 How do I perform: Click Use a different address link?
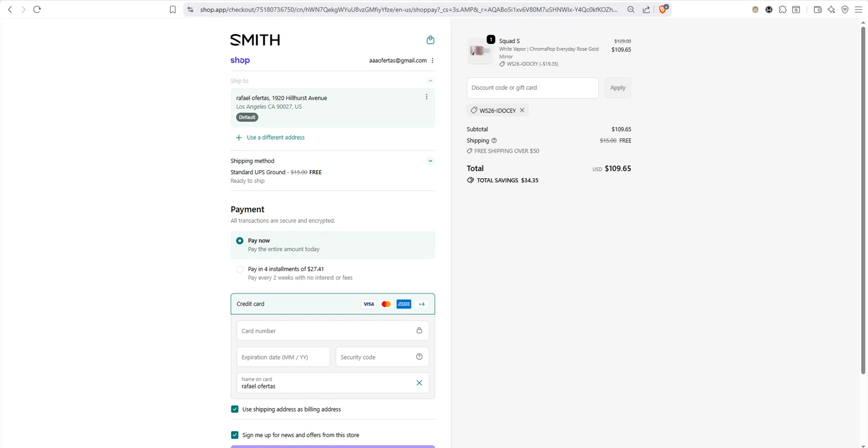pos(275,137)
